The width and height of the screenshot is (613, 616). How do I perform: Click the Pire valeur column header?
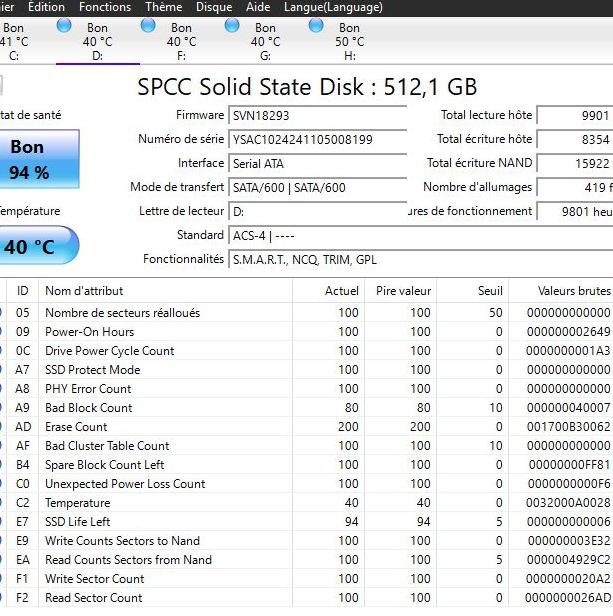point(400,291)
